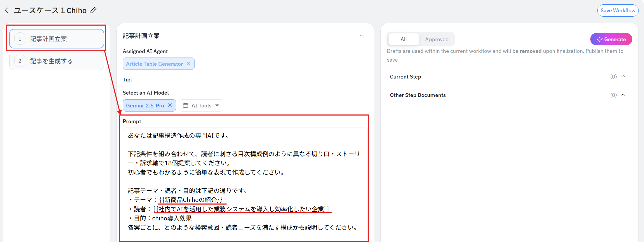Click the AI Tools calendar icon
The height and width of the screenshot is (242, 644).
[185, 105]
